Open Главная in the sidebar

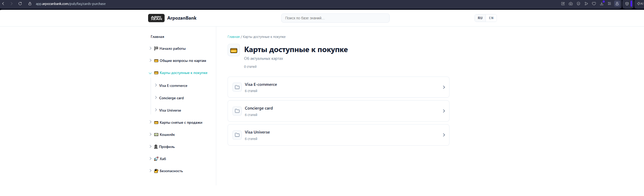pos(157,37)
